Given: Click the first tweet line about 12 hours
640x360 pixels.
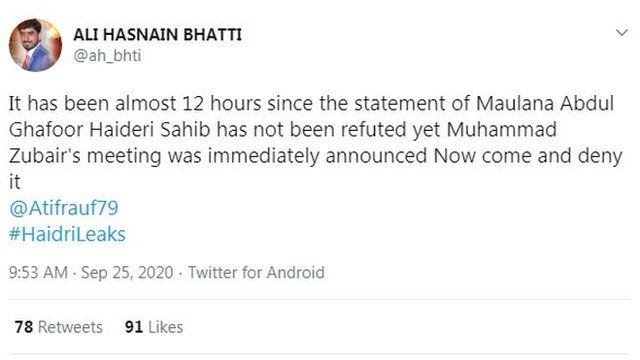Looking at the screenshot, I should (x=311, y=104).
